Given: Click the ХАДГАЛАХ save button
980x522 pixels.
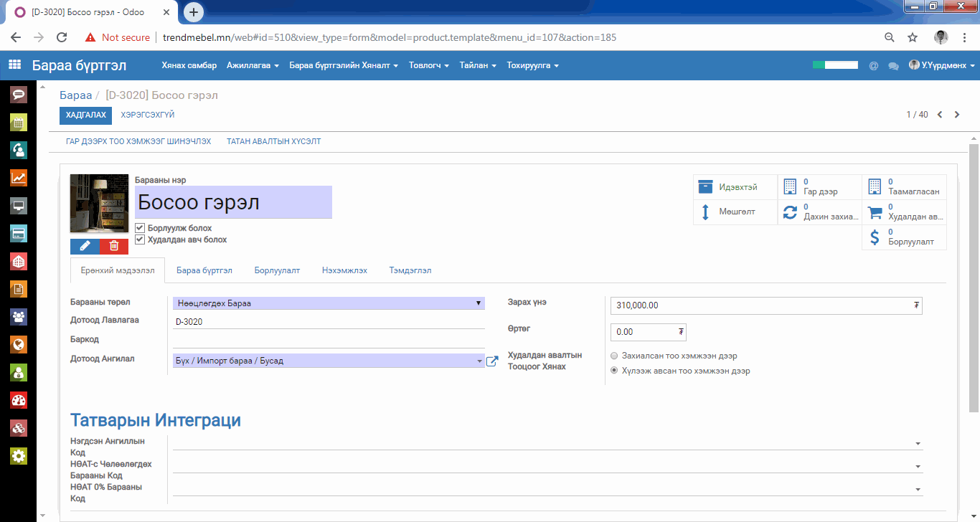Looking at the screenshot, I should [x=85, y=115].
